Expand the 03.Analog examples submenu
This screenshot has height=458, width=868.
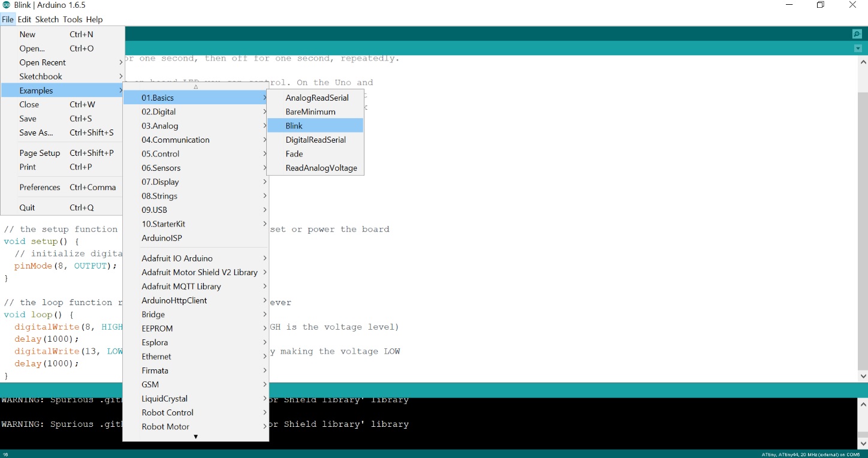tap(195, 126)
